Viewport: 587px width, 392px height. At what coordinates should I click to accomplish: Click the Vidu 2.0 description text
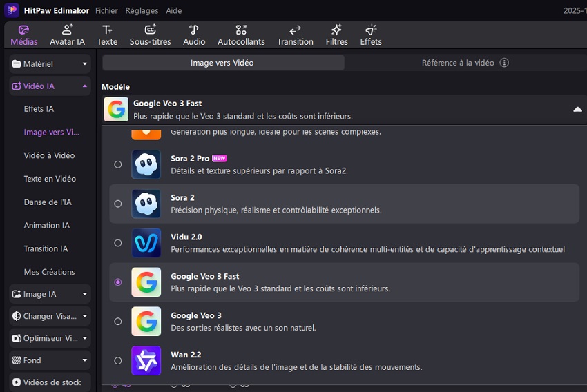367,250
